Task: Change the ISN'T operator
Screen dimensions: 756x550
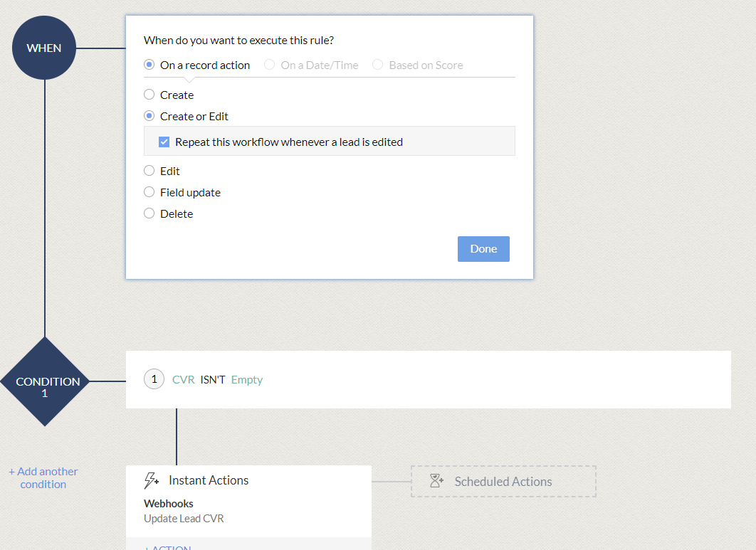Action: coord(211,379)
